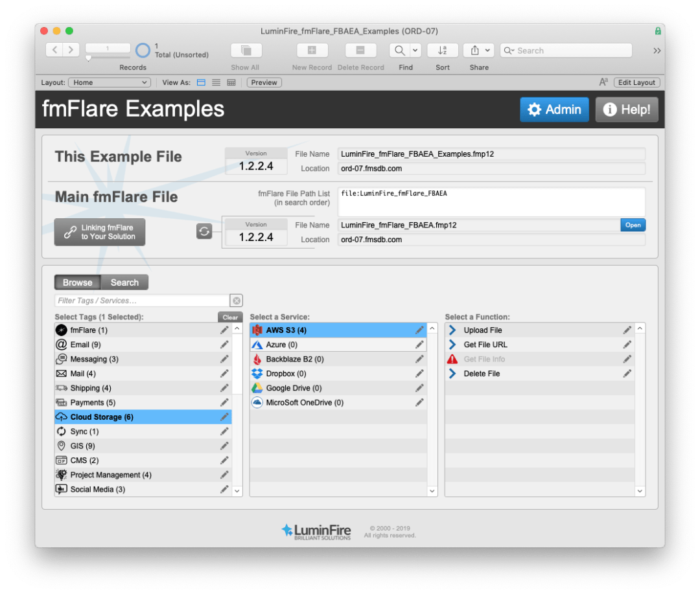The image size is (700, 594).
Task: Click the Delete Record toolbar icon
Action: pos(361,51)
